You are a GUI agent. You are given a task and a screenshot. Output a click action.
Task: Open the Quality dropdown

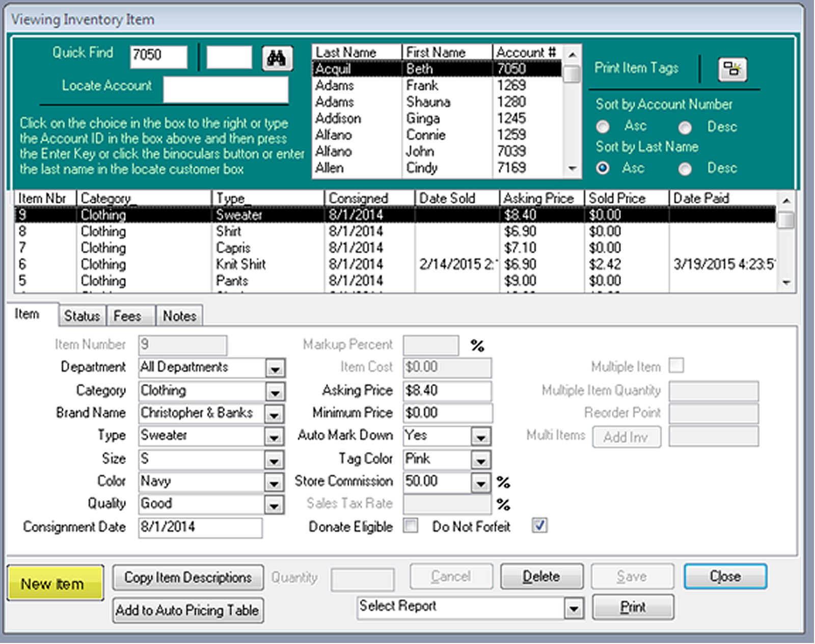point(275,504)
